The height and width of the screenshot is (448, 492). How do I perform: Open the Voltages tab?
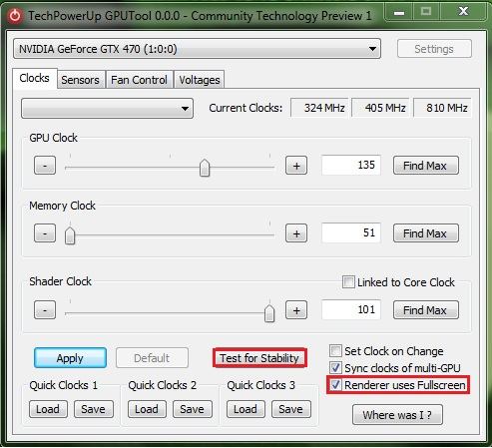tap(200, 80)
